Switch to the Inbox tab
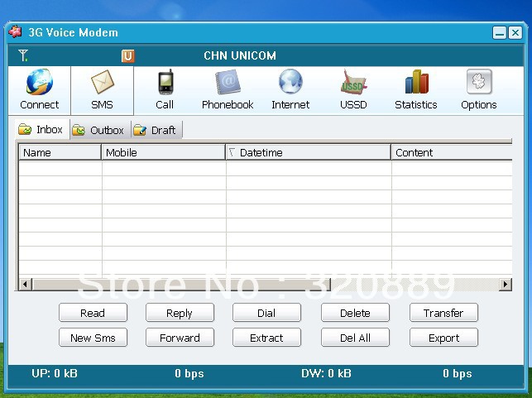The image size is (532, 398). click(x=41, y=129)
